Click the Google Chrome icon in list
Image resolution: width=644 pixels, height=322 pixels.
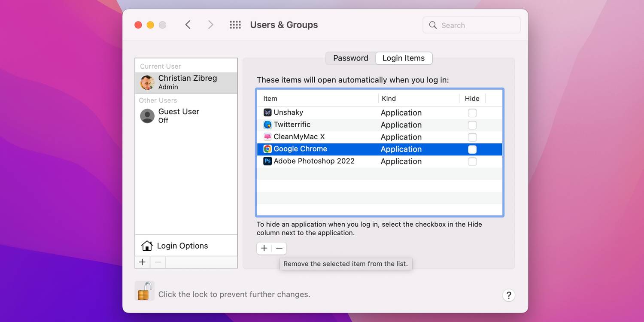pos(267,149)
